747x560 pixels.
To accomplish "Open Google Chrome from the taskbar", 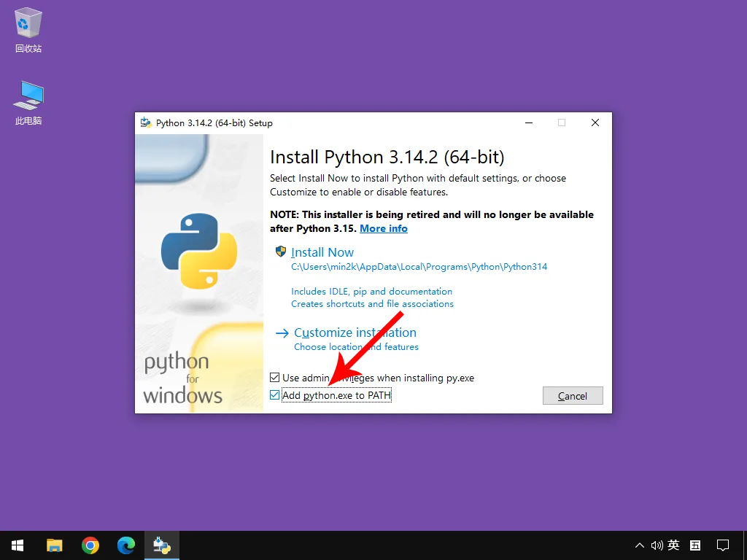I will click(90, 545).
